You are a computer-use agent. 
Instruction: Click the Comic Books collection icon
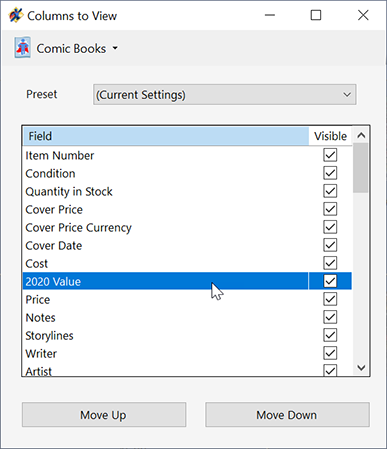click(x=23, y=48)
